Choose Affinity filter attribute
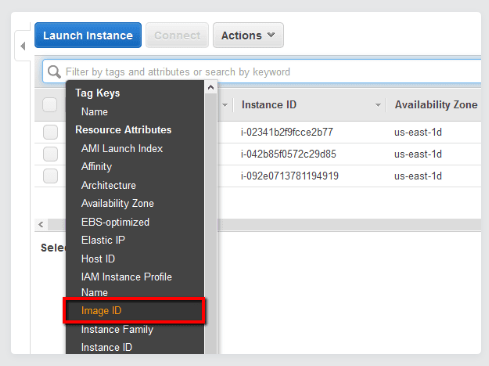This screenshot has height=366, width=489. coord(97,167)
